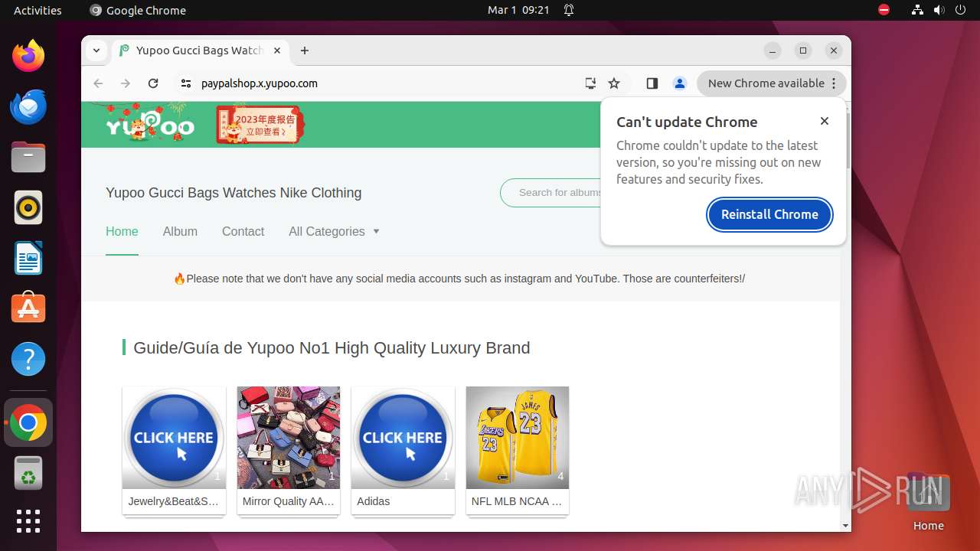
Task: Click the address bar URL paypalshop.x.yupoo.com
Action: point(259,83)
